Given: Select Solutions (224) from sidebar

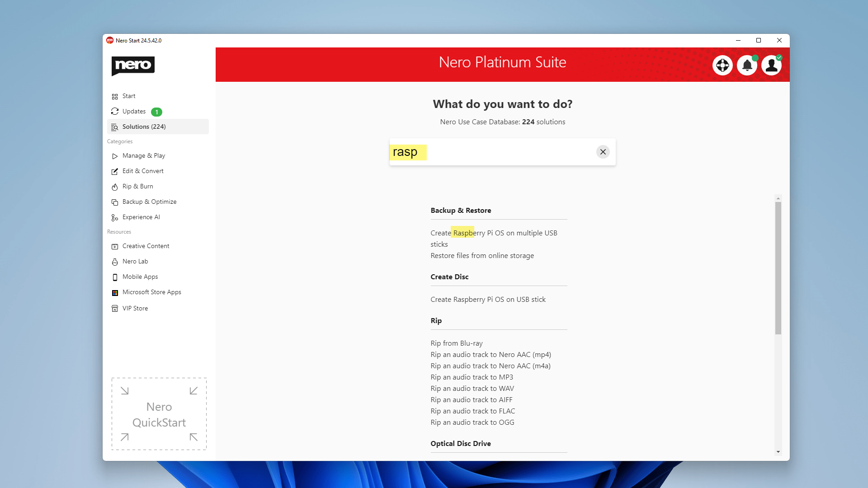Looking at the screenshot, I should pyautogui.click(x=144, y=127).
